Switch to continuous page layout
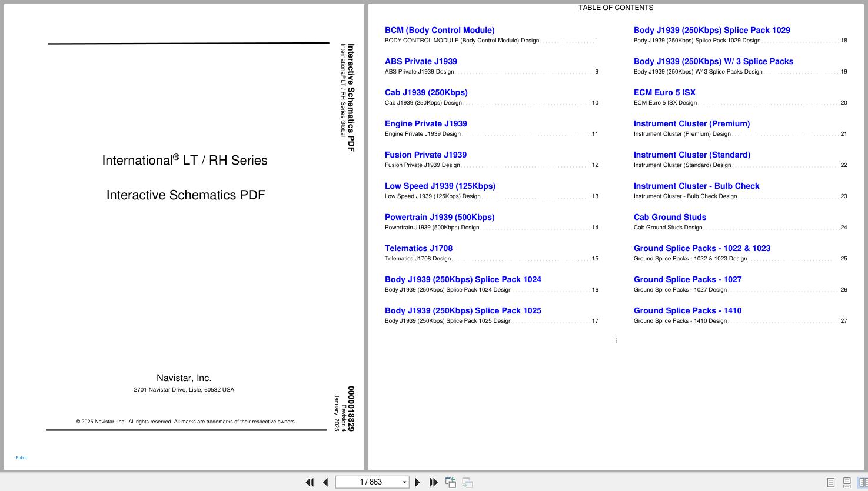Image resolution: width=868 pixels, height=491 pixels. click(847, 482)
